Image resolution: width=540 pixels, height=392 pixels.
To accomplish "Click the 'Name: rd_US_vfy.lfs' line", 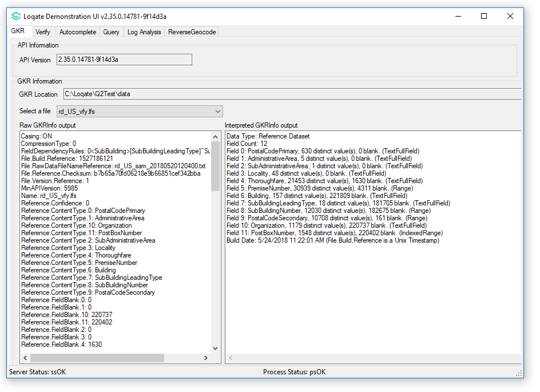I will tap(49, 196).
